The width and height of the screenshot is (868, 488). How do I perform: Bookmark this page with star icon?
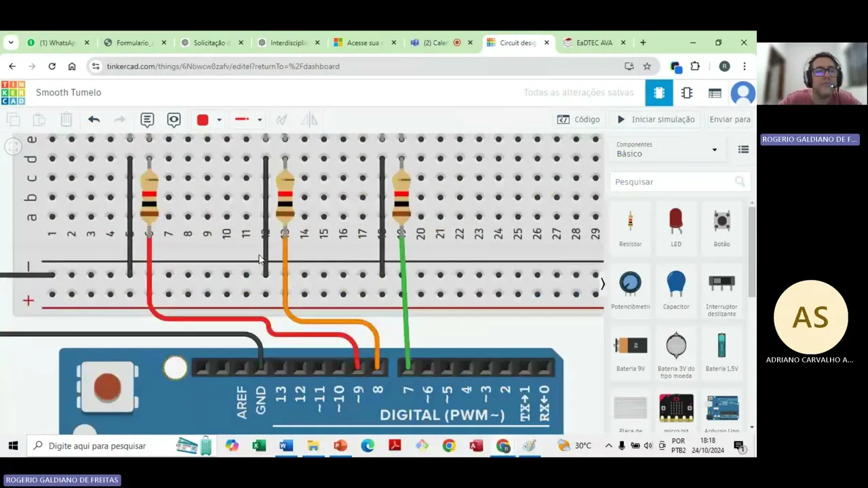647,66
